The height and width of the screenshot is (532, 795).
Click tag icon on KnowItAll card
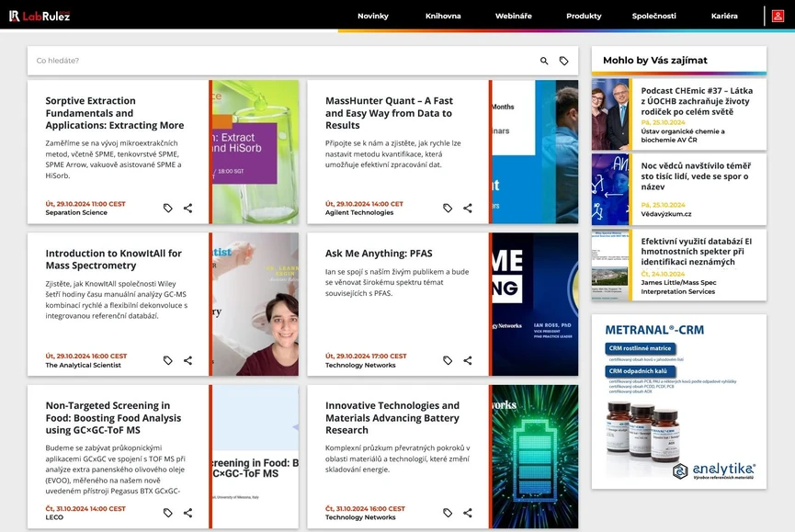click(168, 361)
